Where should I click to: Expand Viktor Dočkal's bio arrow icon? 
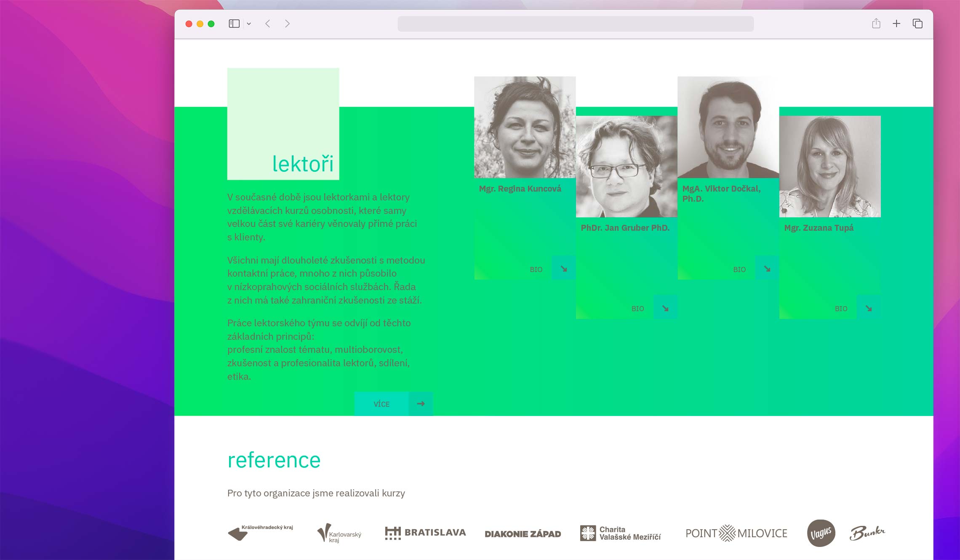[x=767, y=268]
